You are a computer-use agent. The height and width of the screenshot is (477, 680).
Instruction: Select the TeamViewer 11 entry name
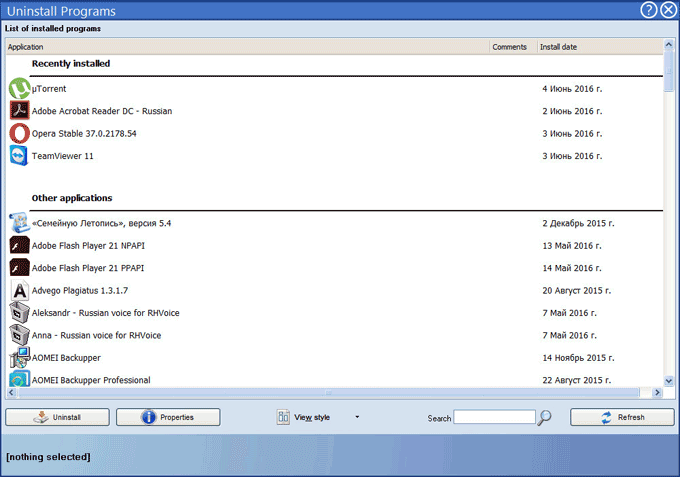coord(62,156)
